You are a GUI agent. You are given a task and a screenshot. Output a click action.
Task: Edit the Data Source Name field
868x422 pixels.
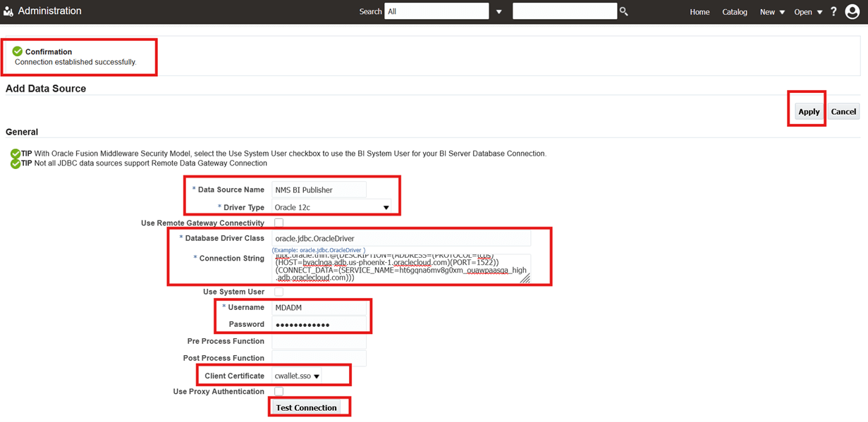click(319, 190)
